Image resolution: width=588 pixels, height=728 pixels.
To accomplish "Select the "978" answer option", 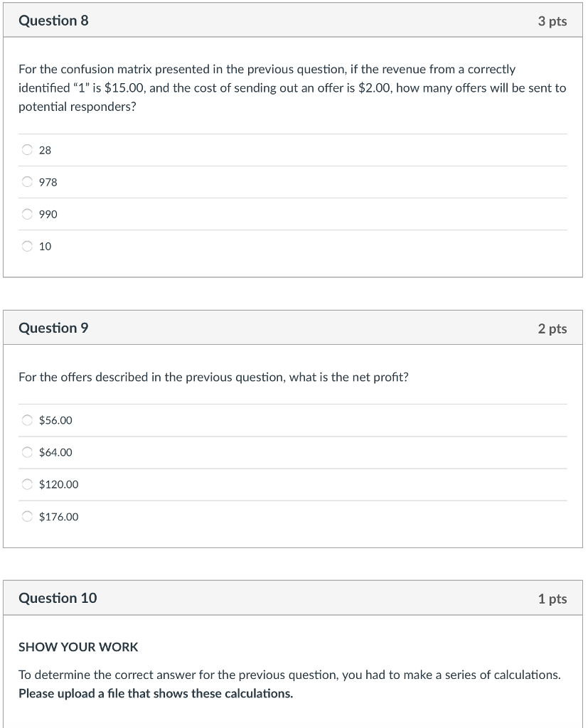I will pyautogui.click(x=27, y=182).
